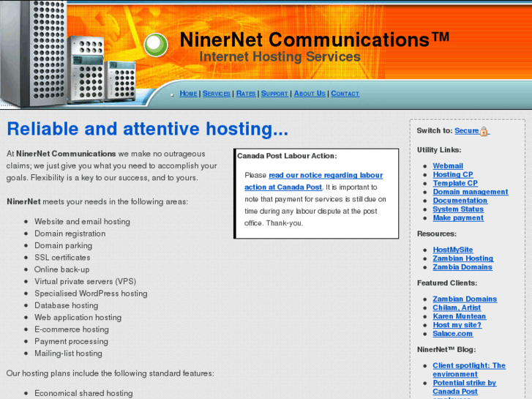Click the Reliable and attentive hosting heading
532x399 pixels.
[x=147, y=130]
